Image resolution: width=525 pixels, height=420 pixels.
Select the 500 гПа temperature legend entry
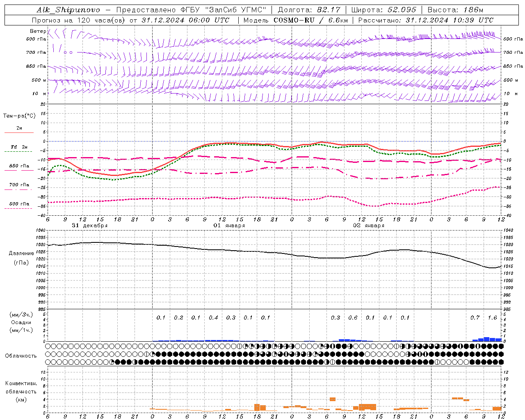19,204
